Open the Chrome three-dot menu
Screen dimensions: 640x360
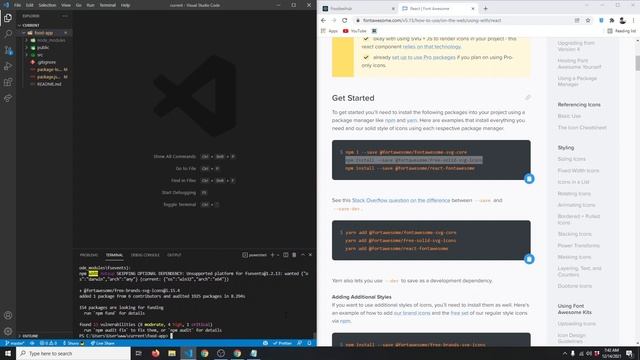pyautogui.click(x=633, y=20)
